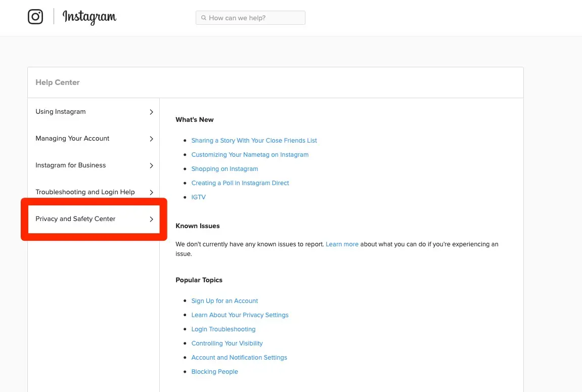Open the Shopping on Instagram link

tap(225, 168)
